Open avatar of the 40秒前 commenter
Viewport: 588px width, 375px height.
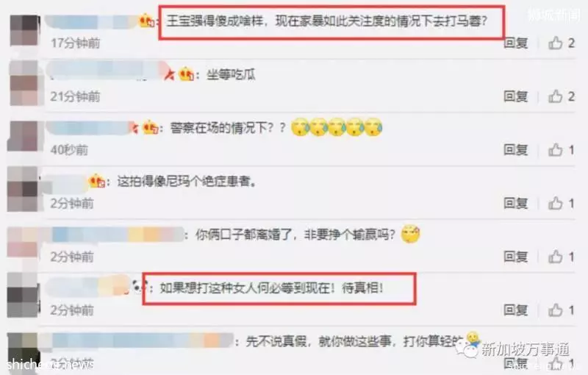pos(24,136)
